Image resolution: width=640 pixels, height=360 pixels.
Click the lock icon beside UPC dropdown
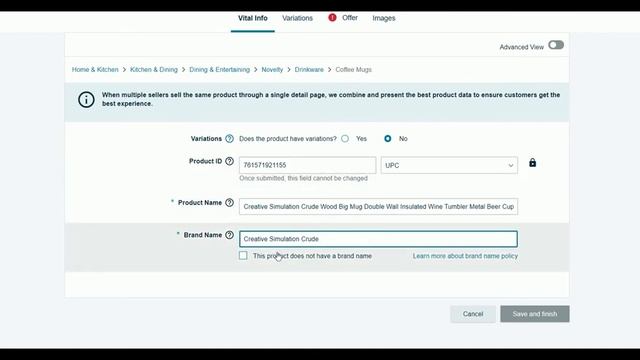(533, 162)
